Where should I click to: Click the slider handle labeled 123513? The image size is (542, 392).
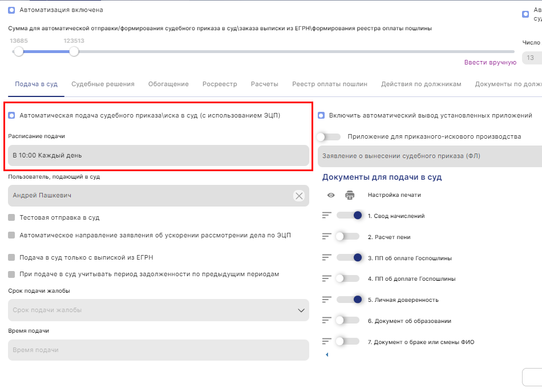pyautogui.click(x=74, y=52)
